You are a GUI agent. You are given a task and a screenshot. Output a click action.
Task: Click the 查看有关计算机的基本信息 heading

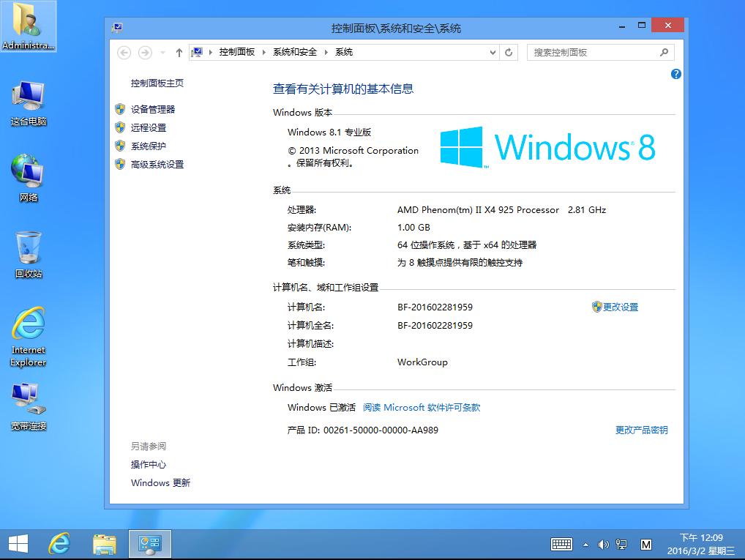coord(343,89)
